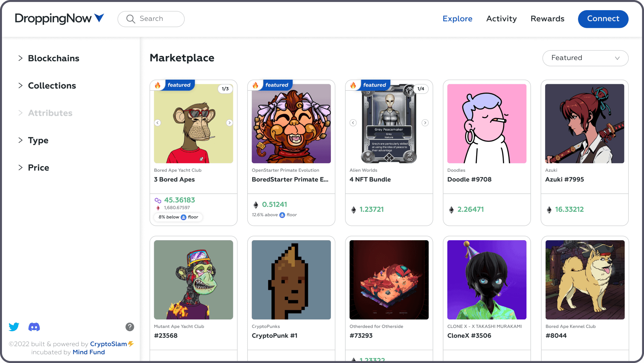
Task: Open the Bored Ape Kennel Club #8044 thumbnail
Action: click(x=585, y=280)
